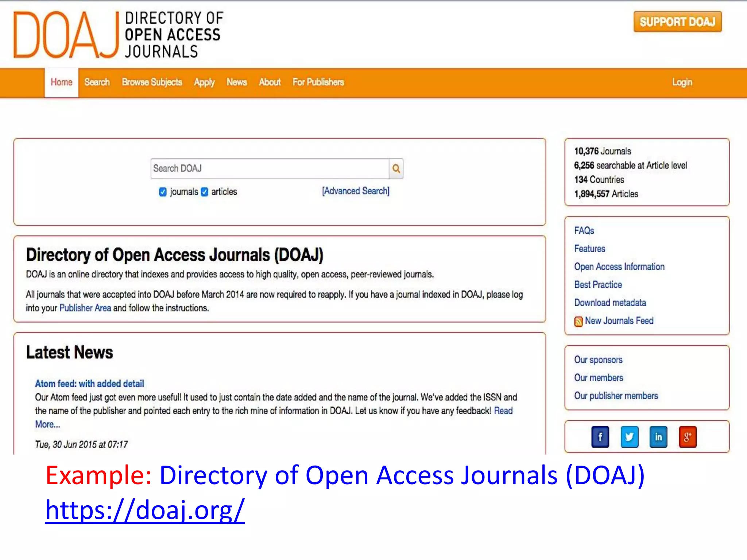This screenshot has width=747, height=560.
Task: Click 'Tue, 30 Jun 2015 at 07:17' date
Action: [x=81, y=444]
